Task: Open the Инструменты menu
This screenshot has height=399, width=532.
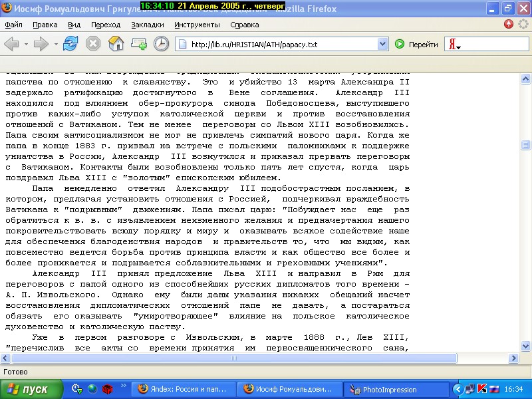Action: (198, 25)
